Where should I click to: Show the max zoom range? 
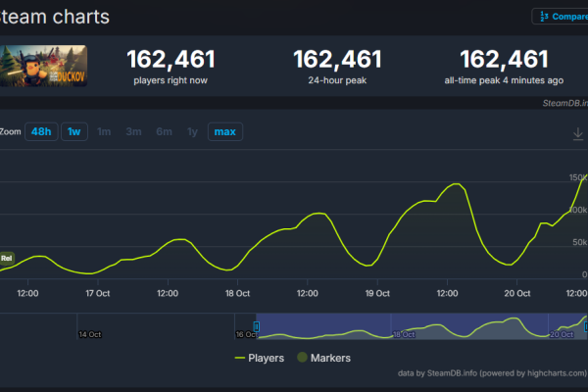(224, 131)
